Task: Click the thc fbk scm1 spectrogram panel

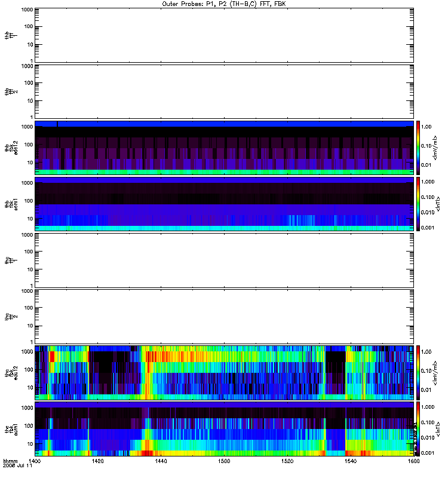Action: [x=225, y=428]
